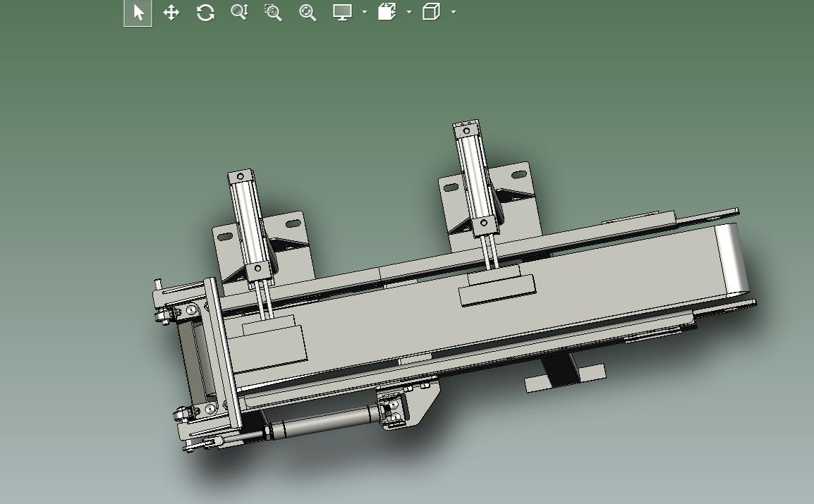Activate the Select arrow tool
Image resolution: width=814 pixels, height=504 pixels.
(x=138, y=13)
